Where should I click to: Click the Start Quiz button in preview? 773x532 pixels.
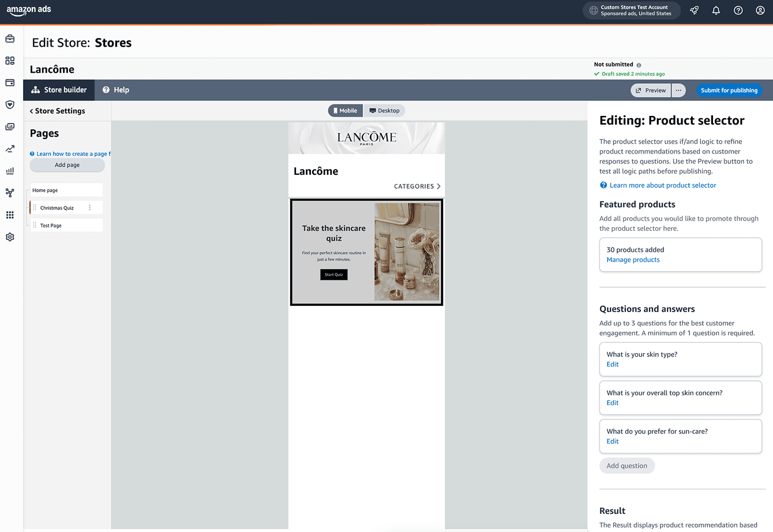point(334,275)
